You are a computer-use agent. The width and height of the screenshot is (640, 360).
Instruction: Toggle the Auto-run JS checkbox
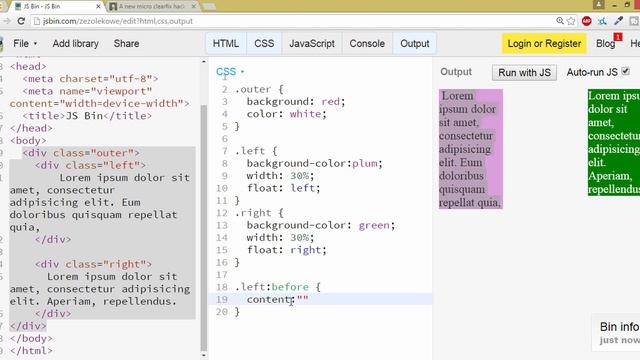click(625, 71)
